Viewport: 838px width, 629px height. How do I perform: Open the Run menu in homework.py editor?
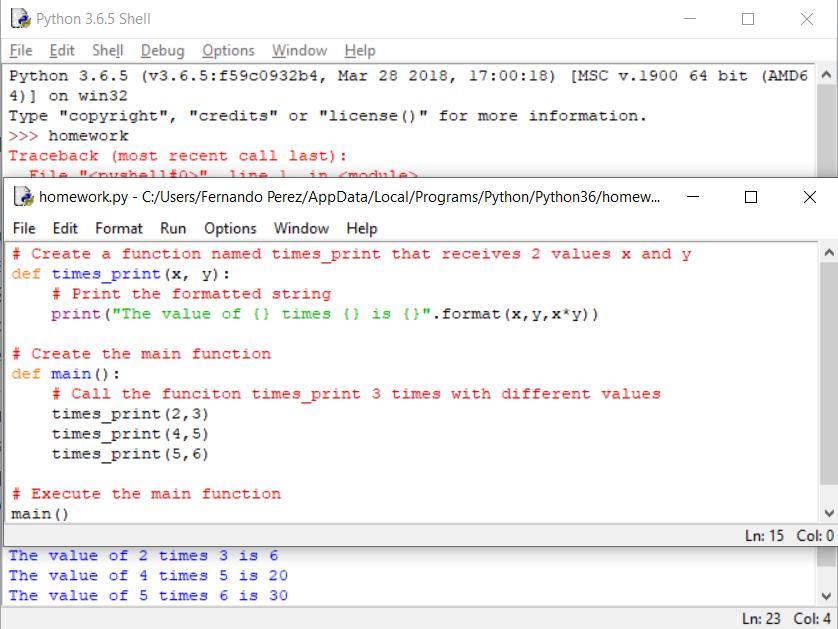173,229
